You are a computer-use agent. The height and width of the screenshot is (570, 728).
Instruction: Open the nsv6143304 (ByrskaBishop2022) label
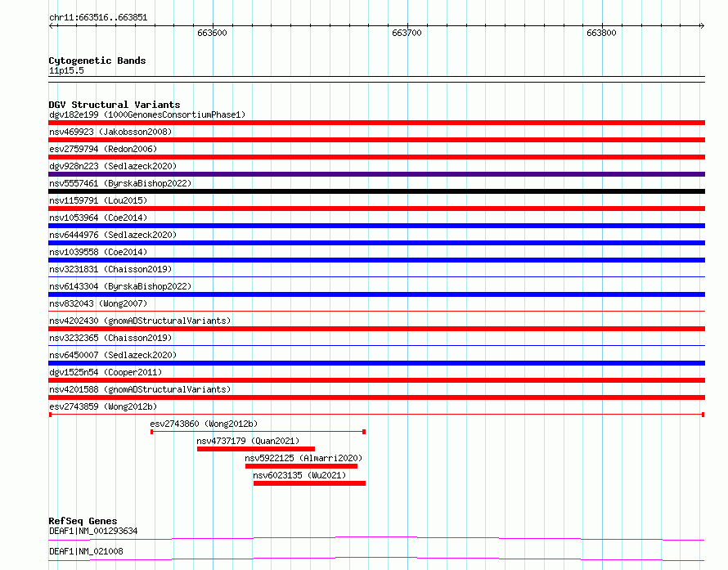tap(120, 286)
